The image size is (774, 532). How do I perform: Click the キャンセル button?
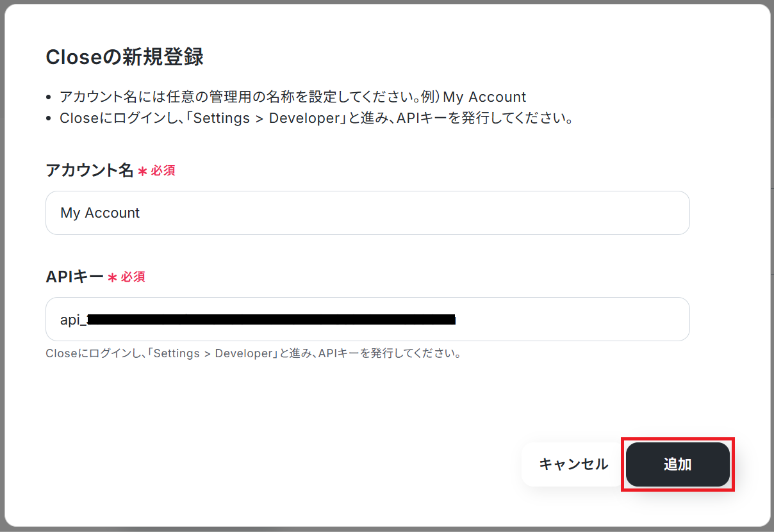(573, 465)
